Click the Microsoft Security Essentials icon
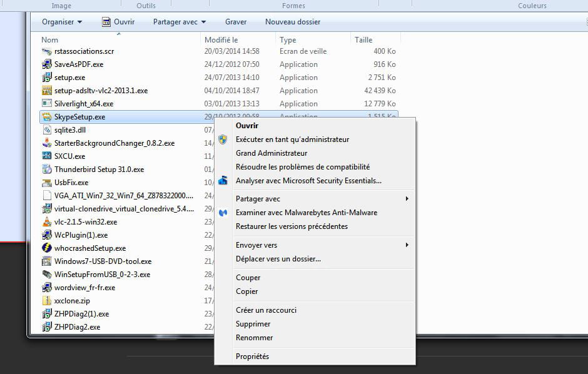 click(x=223, y=181)
